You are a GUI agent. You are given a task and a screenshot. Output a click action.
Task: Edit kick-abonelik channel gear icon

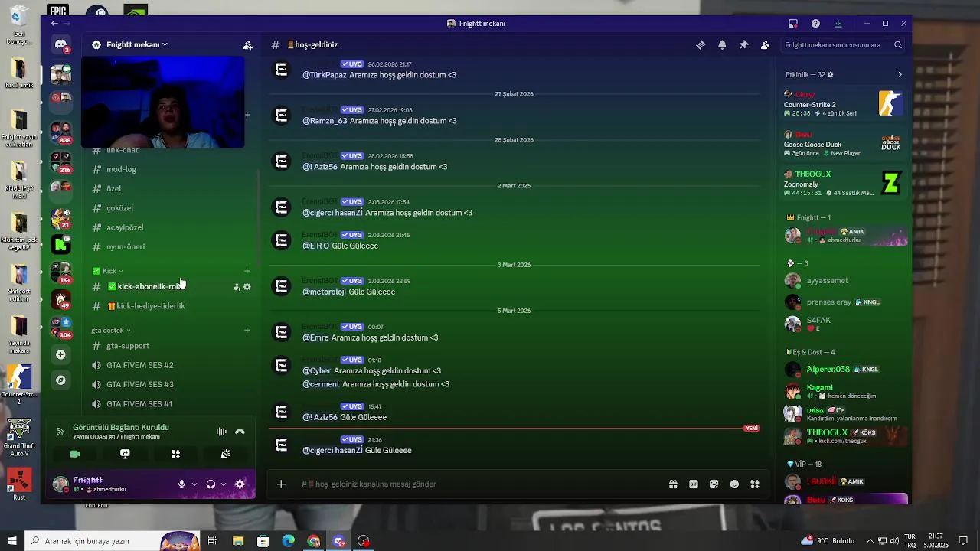point(247,287)
